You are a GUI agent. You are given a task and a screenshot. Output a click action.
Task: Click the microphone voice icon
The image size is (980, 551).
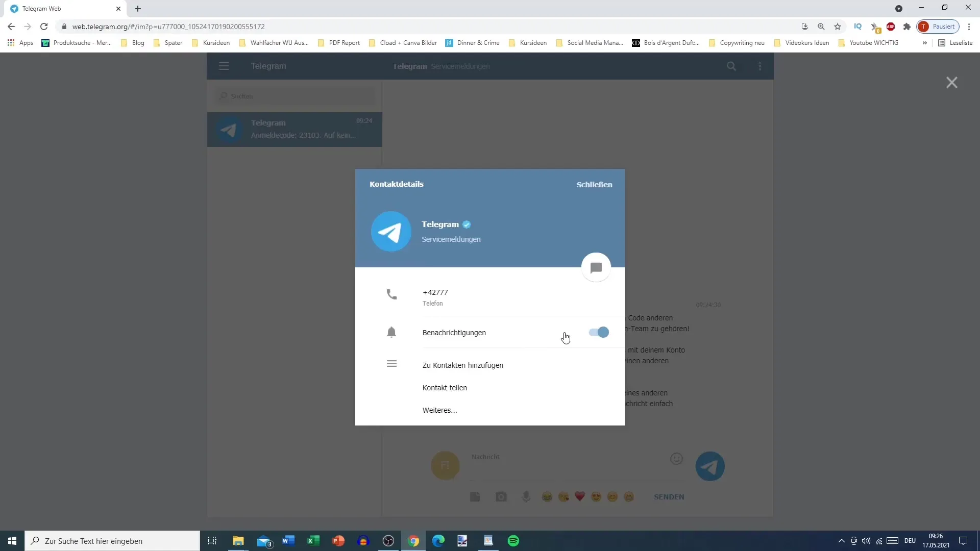point(526,497)
